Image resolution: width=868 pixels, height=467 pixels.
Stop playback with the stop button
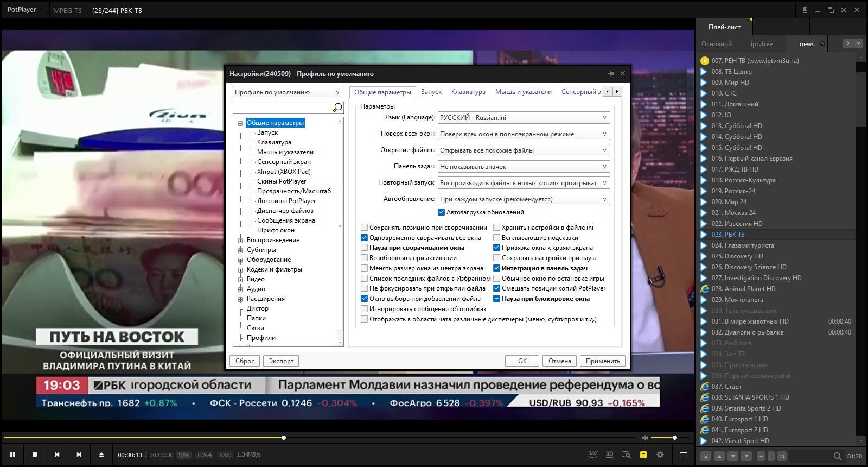coord(35,455)
